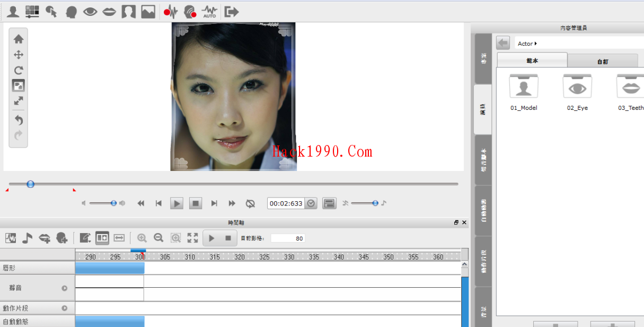Click the playback speed slider handle
This screenshot has width=644, height=327.
click(x=375, y=203)
